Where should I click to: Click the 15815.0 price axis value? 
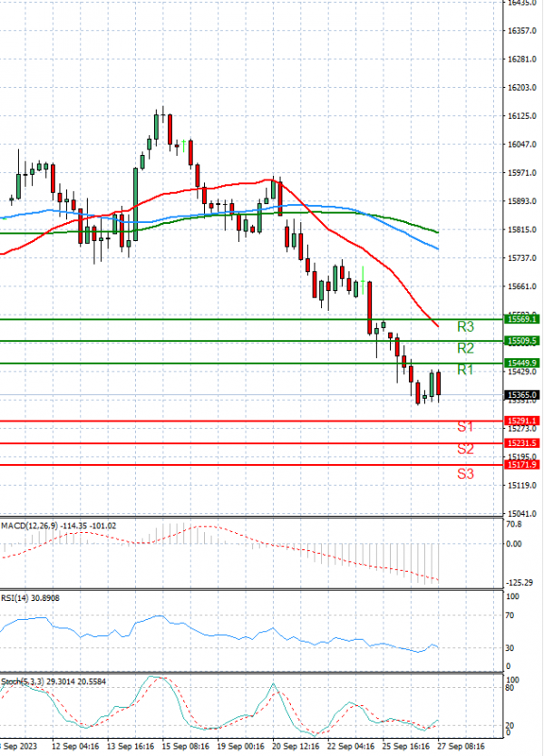[522, 230]
